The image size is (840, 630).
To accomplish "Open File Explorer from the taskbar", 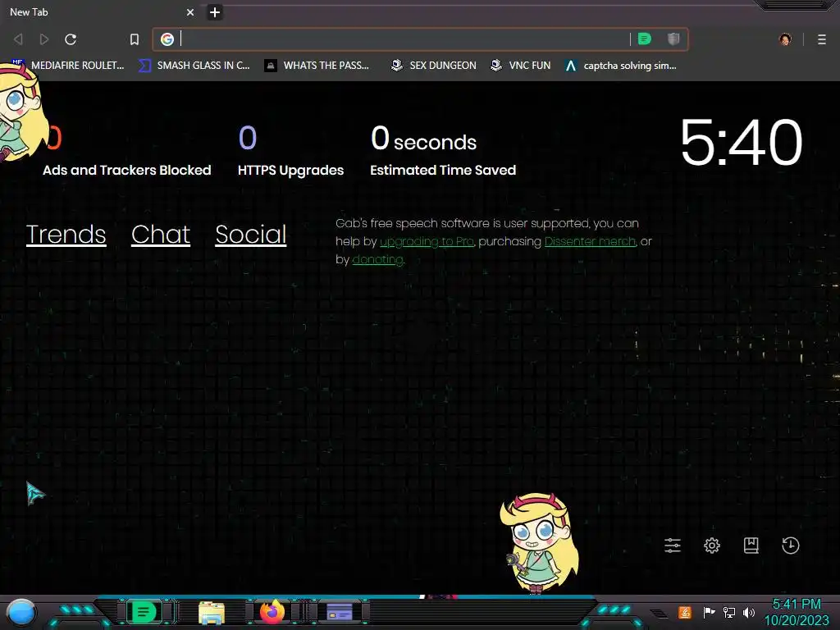I will 211,612.
